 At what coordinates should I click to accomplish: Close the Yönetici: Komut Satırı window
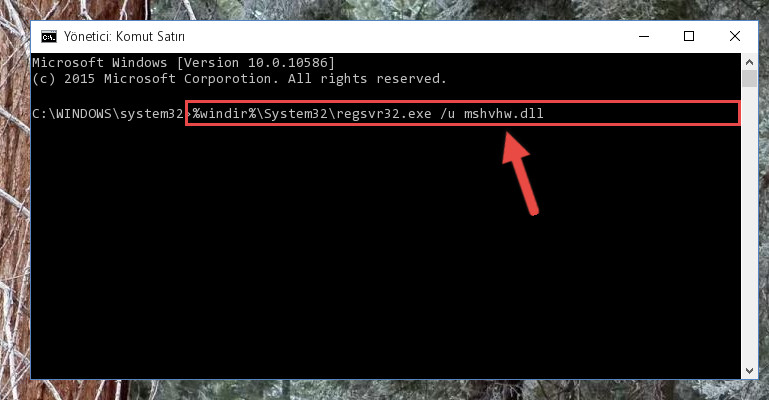[735, 36]
